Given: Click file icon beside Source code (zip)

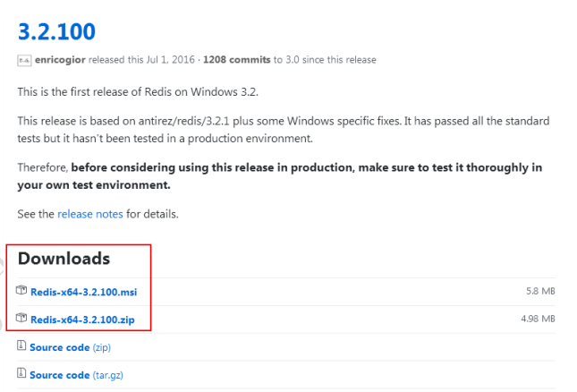Looking at the screenshot, I should coord(22,346).
